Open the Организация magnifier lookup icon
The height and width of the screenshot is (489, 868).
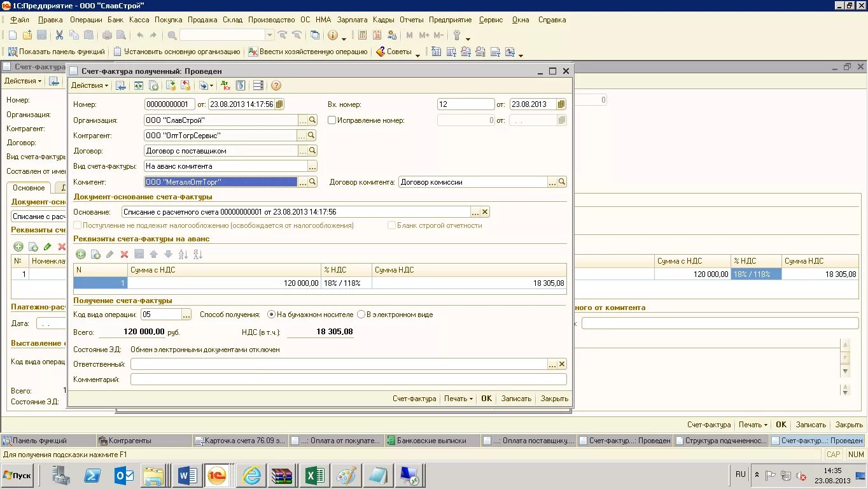[x=312, y=120]
